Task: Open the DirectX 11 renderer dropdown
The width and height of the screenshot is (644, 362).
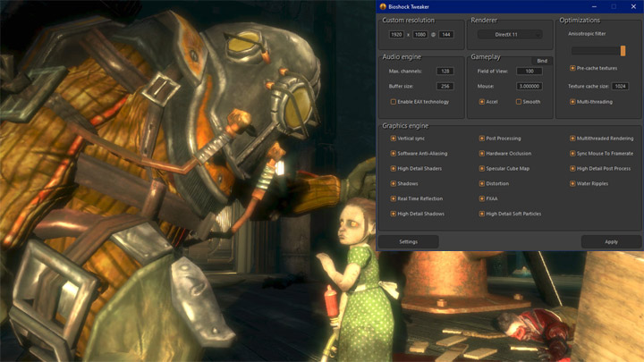Action: (510, 35)
